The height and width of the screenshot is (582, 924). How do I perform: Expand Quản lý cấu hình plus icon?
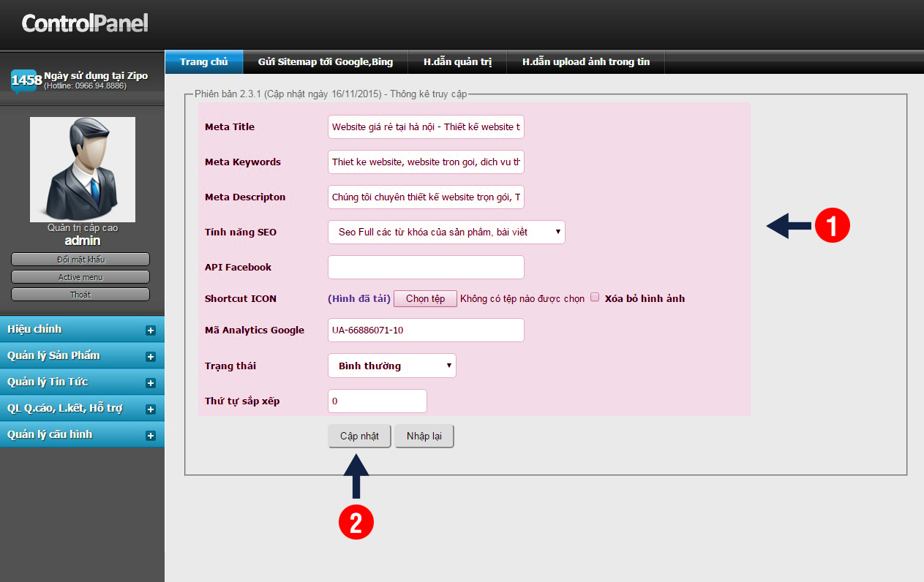click(x=151, y=436)
